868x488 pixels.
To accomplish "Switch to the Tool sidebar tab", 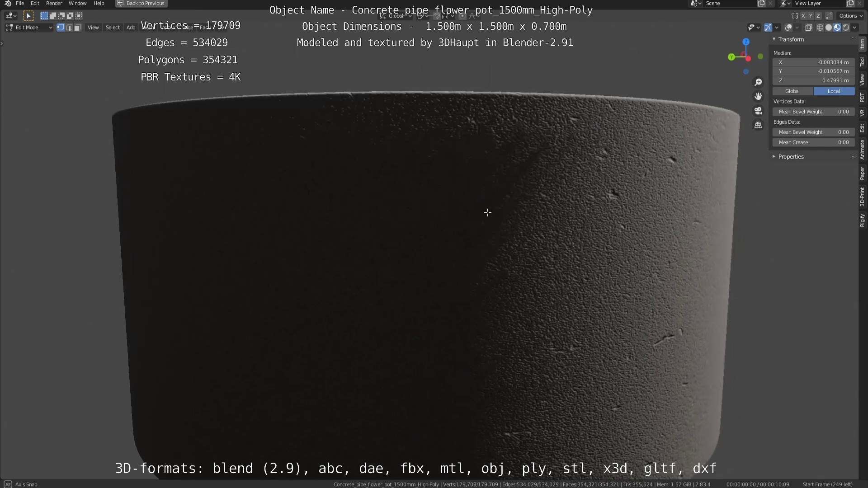I will tap(863, 62).
